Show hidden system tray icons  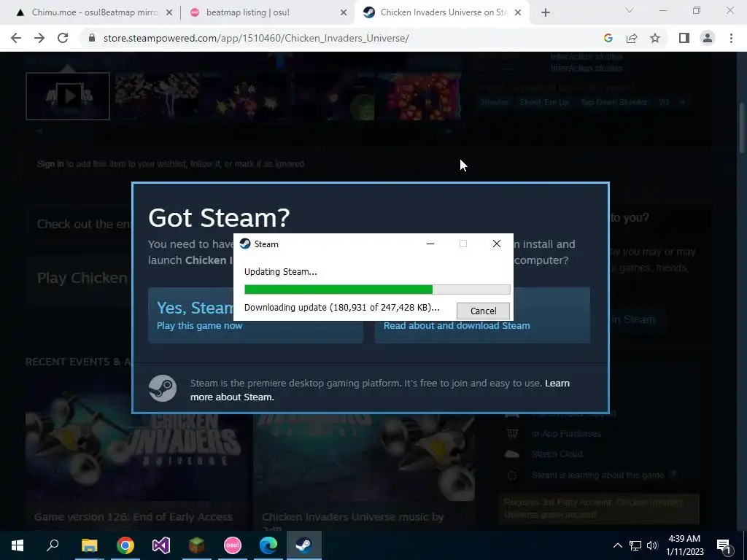pos(617,545)
